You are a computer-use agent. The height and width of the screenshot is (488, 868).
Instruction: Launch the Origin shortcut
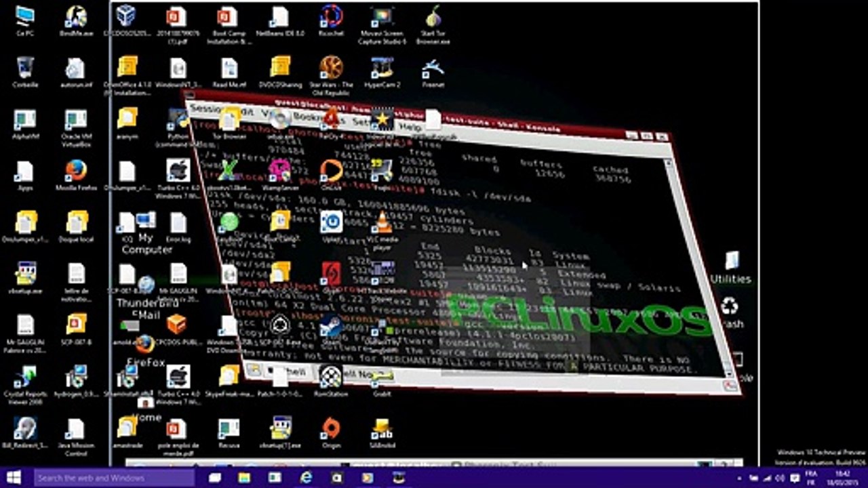331,432
